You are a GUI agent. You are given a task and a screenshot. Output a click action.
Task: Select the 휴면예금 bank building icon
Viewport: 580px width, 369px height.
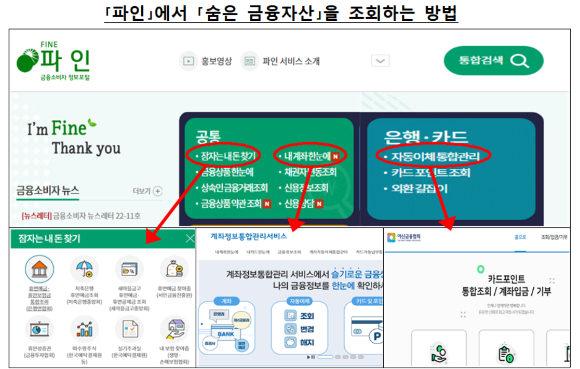click(x=40, y=269)
